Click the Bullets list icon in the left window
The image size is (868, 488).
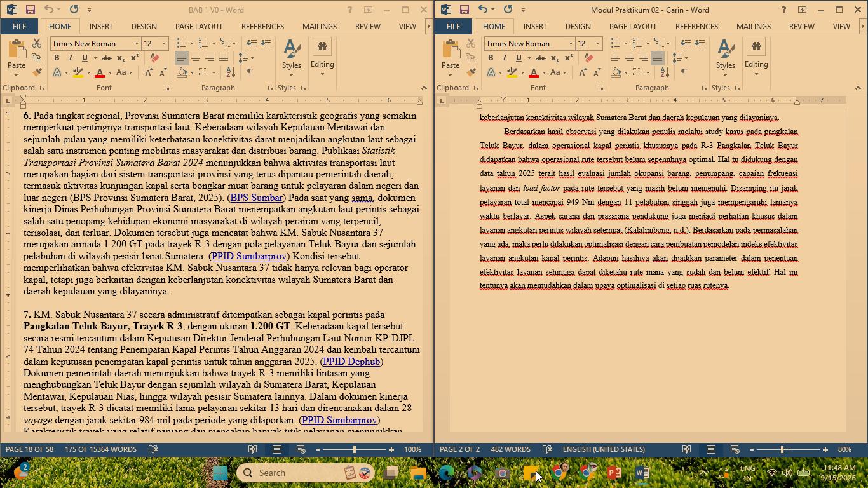click(181, 43)
